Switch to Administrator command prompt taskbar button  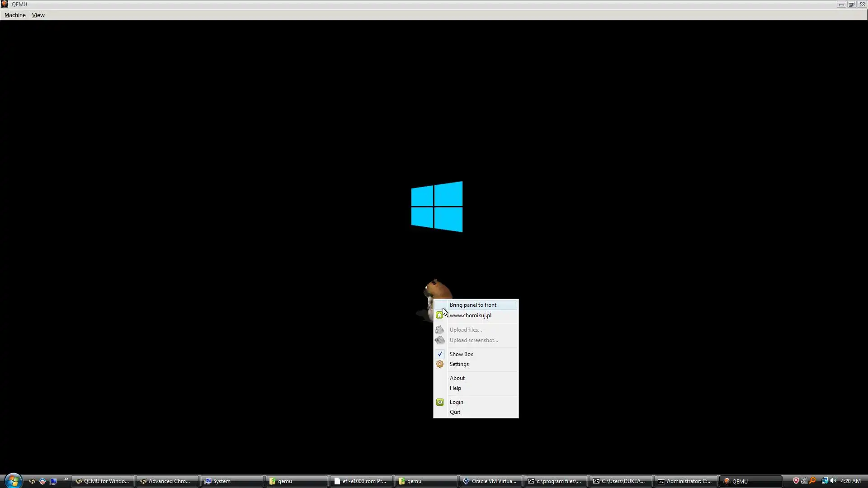pyautogui.click(x=685, y=481)
